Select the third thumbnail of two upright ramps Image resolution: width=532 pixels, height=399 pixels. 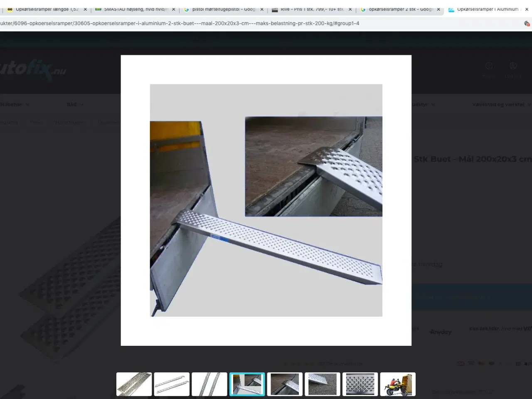click(209, 384)
